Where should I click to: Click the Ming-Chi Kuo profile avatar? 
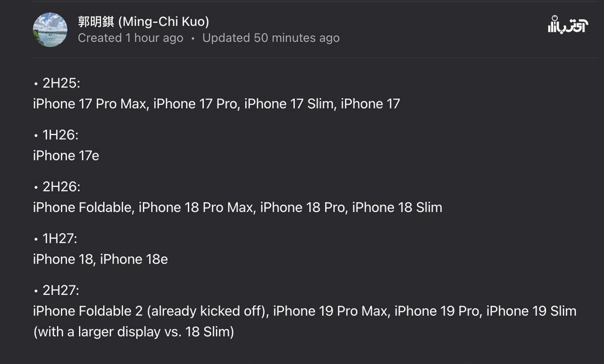(50, 30)
